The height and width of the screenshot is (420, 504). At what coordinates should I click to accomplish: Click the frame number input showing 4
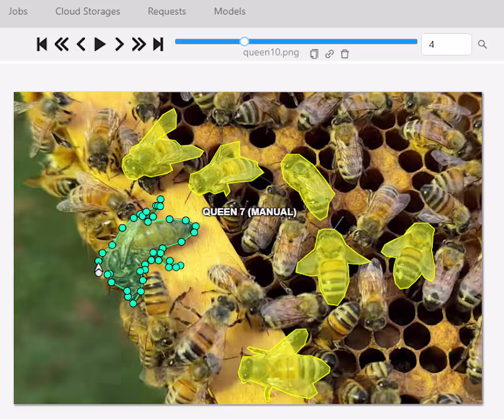pyautogui.click(x=446, y=44)
